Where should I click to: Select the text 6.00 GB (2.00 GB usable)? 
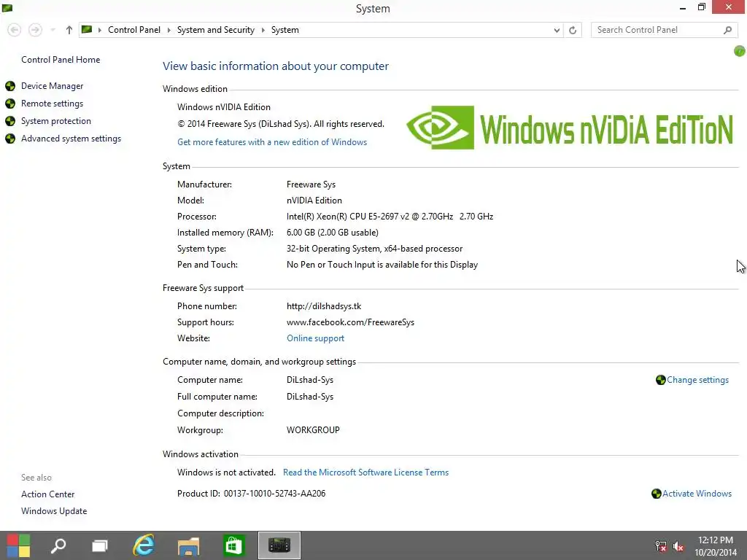[x=333, y=233]
